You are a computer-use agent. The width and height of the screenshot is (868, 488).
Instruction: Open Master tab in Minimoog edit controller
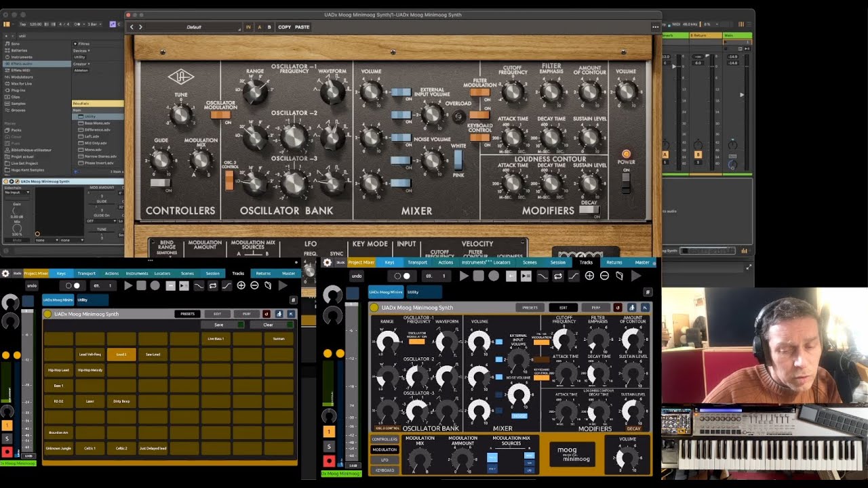point(642,262)
